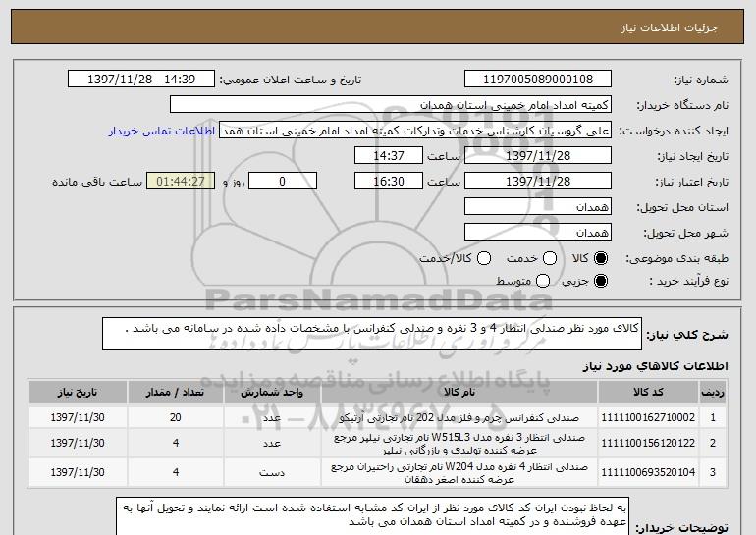Click the validity date field beside 16:30
The image size is (756, 535).
538,182
